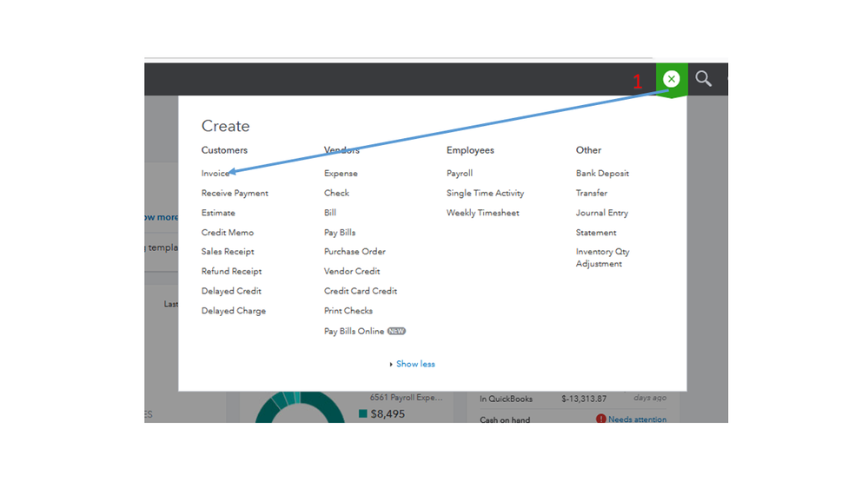The height and width of the screenshot is (488, 868).
Task: Open the Bill option
Action: [x=330, y=213]
